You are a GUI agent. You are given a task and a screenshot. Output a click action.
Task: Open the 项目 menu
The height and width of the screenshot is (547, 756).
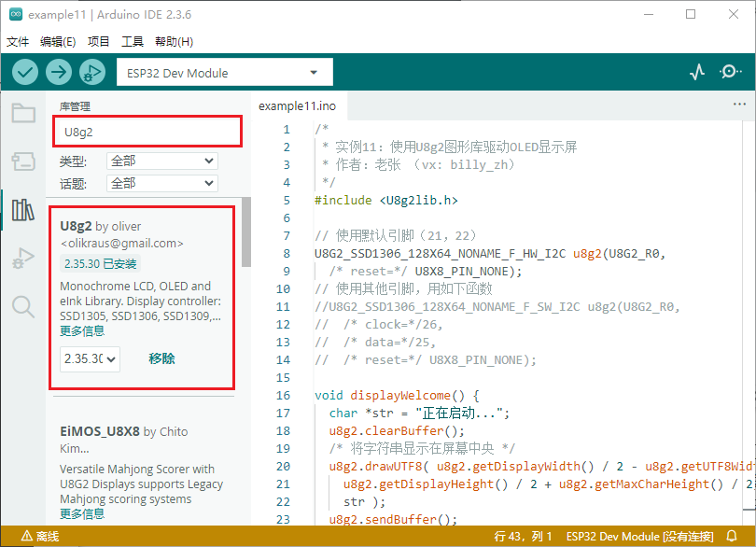pyautogui.click(x=98, y=41)
